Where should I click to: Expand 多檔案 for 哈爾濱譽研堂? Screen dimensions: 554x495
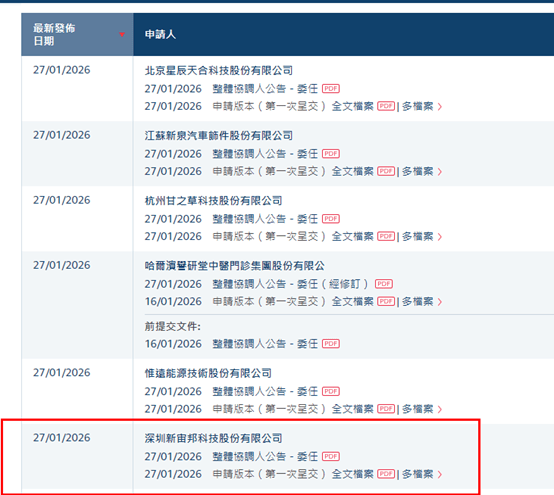[422, 301]
